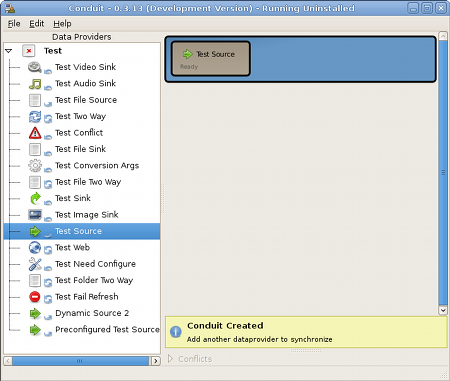The width and height of the screenshot is (450, 381).
Task: Click 'Add another dataprovider to synchronize' text
Action: tap(259, 339)
